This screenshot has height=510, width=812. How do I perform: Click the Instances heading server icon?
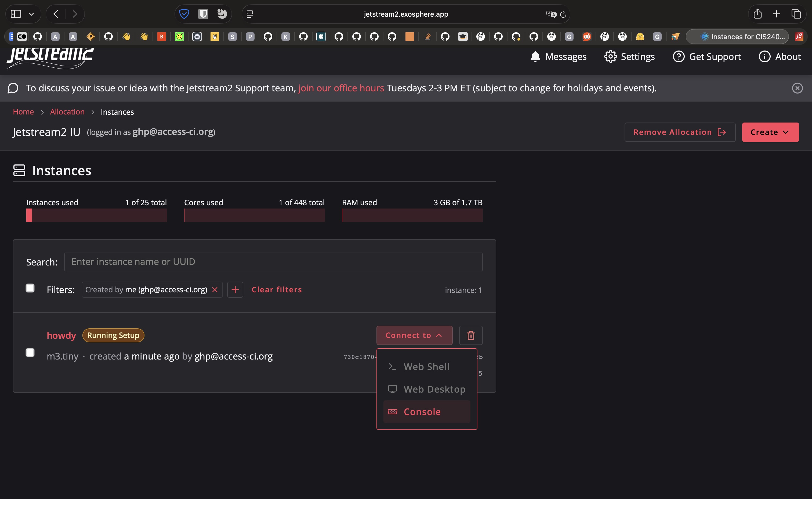point(19,170)
